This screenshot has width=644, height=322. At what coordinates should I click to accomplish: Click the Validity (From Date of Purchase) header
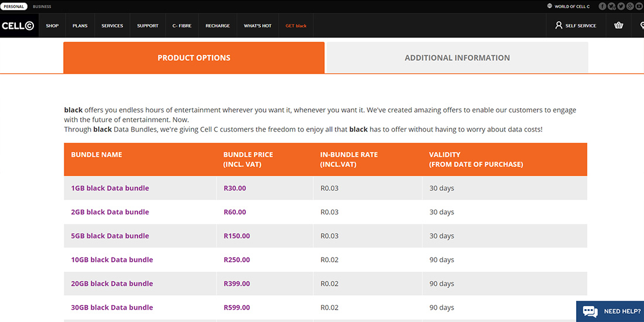[476, 159]
